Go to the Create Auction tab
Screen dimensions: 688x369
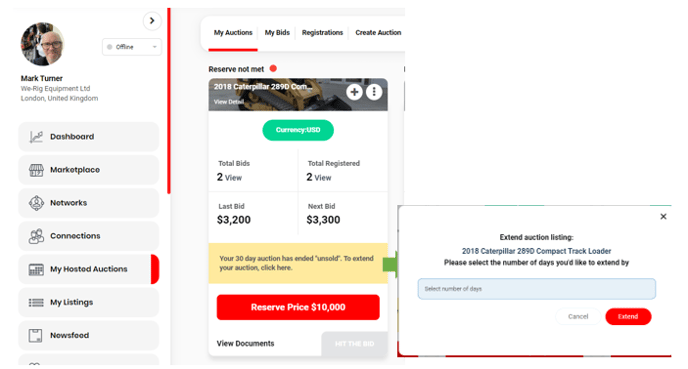click(x=378, y=32)
